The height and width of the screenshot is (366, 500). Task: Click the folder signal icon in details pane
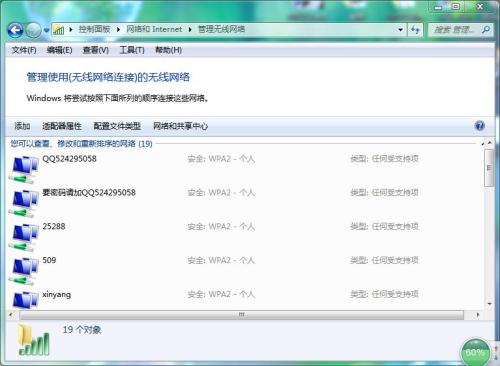pos(34,340)
